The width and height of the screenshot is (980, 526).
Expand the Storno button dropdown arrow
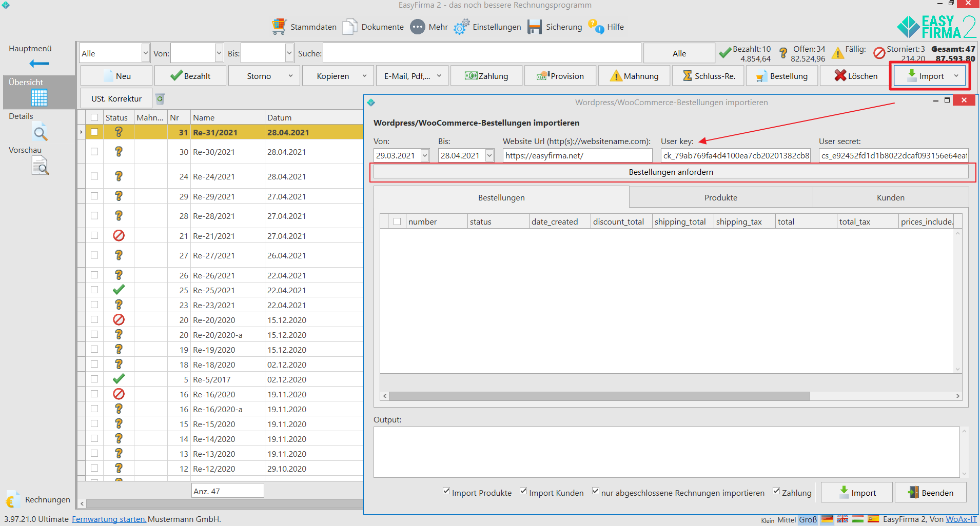click(x=290, y=76)
